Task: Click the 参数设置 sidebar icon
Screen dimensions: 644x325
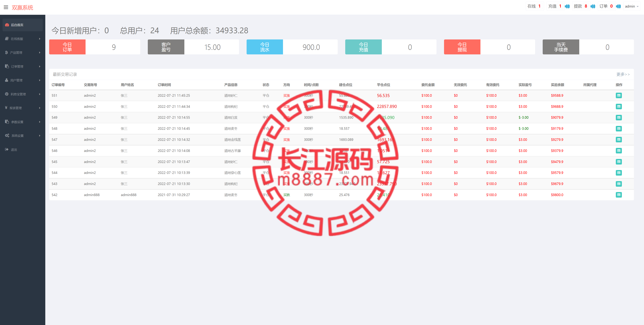Action: pyautogui.click(x=7, y=122)
